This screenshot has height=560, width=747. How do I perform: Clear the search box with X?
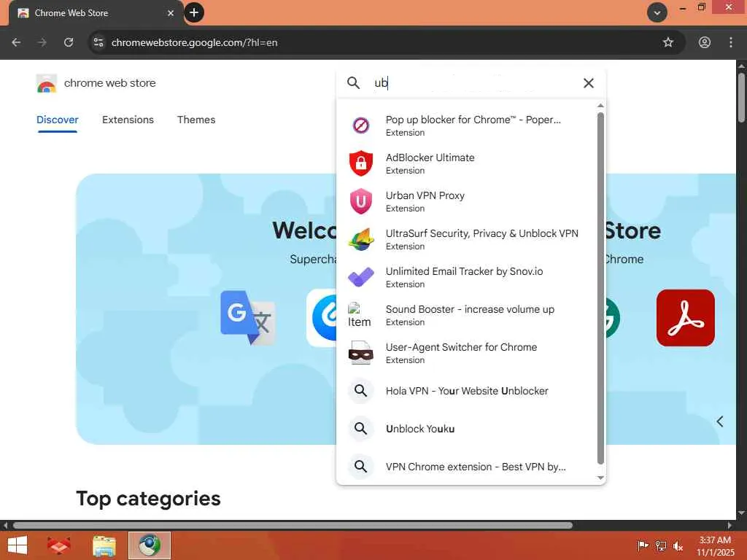589,83
